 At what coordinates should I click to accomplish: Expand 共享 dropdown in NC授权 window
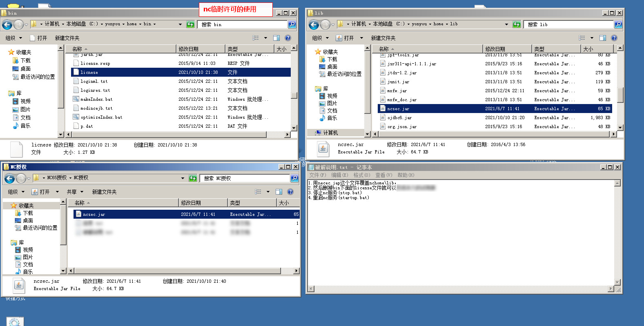pyautogui.click(x=75, y=192)
